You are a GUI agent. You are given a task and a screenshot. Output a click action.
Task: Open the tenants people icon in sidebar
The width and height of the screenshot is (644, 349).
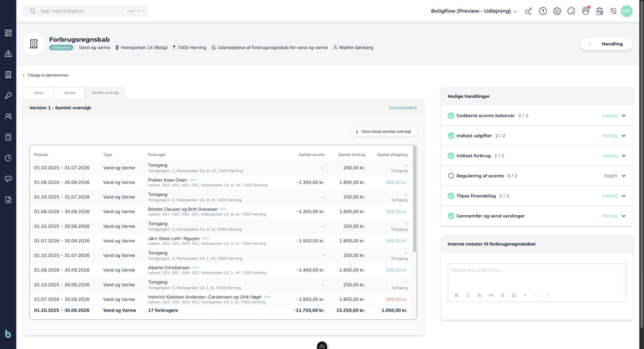pos(8,116)
